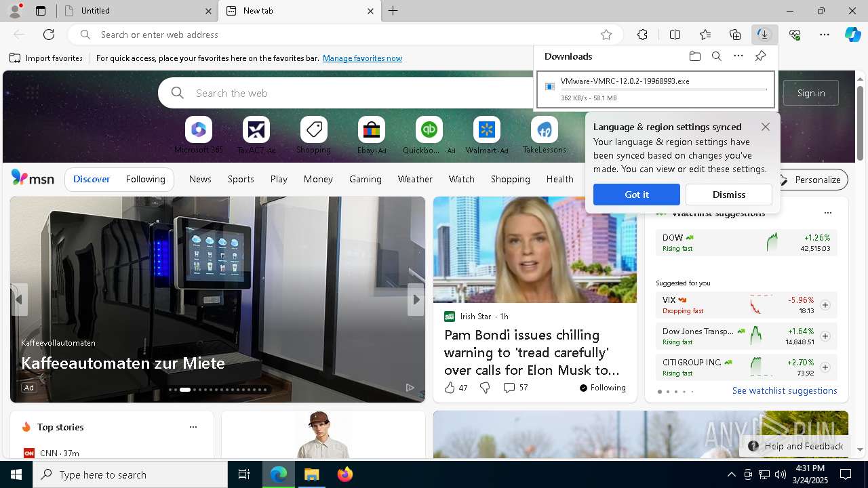The width and height of the screenshot is (868, 488).
Task: Open the Collections icon
Action: 735,35
